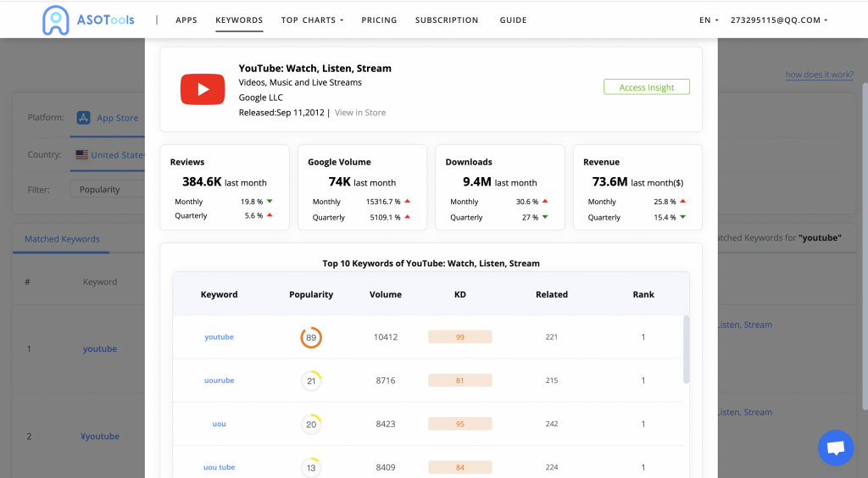Open the GUIDE page

click(513, 20)
